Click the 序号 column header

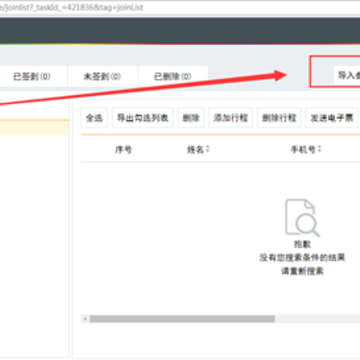[x=123, y=150]
